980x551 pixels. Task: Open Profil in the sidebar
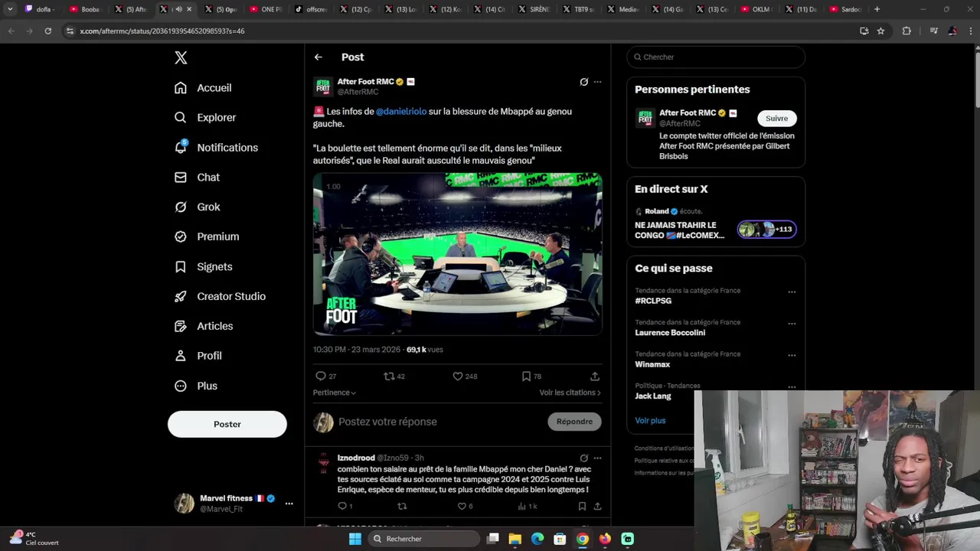tap(198, 357)
